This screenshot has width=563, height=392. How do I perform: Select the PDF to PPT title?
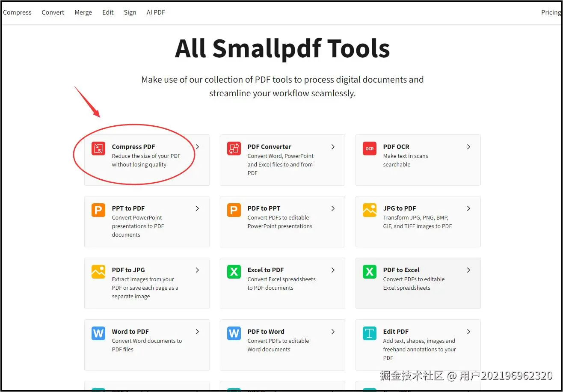click(264, 208)
